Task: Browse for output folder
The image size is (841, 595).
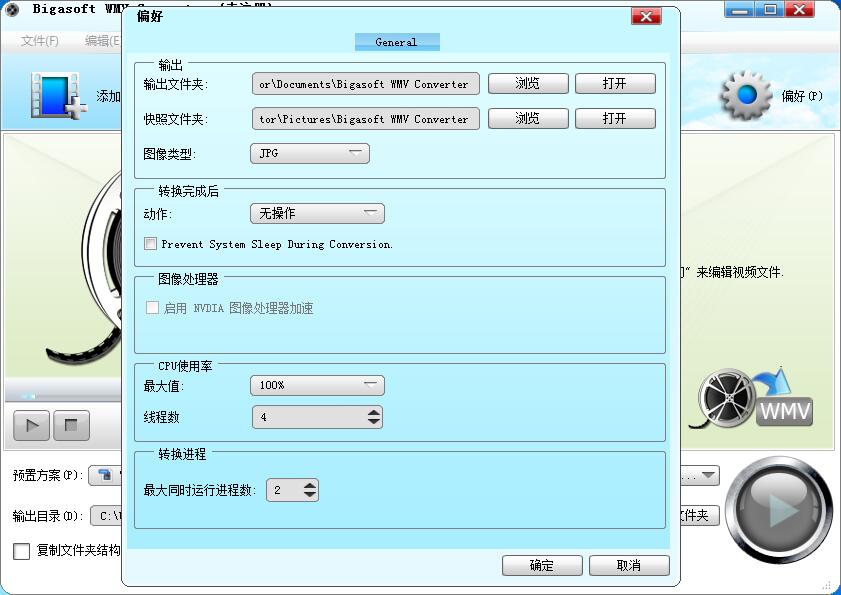Action: tap(528, 84)
